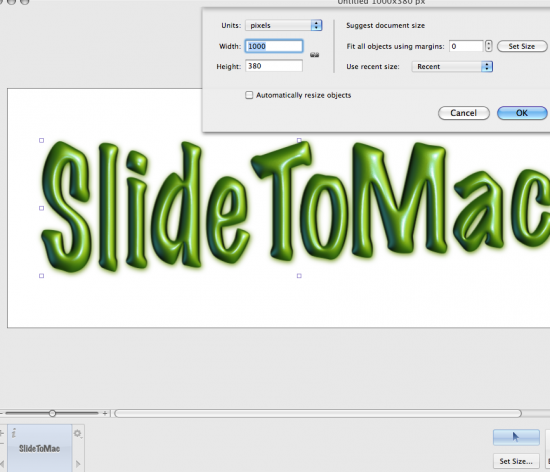Screen dimensions: 550x472
Task: Open the Recent size dropdown
Action: tap(452, 67)
